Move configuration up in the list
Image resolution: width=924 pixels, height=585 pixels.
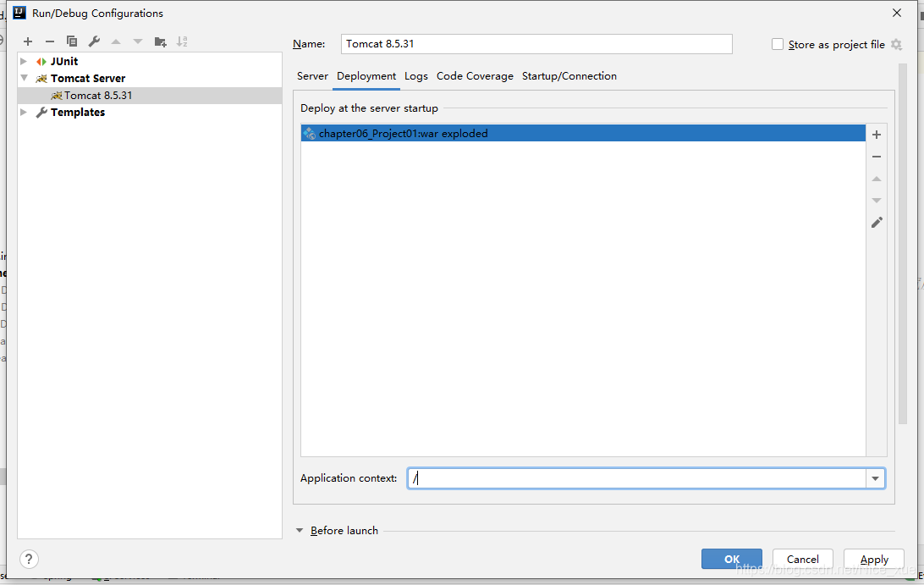[x=116, y=41]
